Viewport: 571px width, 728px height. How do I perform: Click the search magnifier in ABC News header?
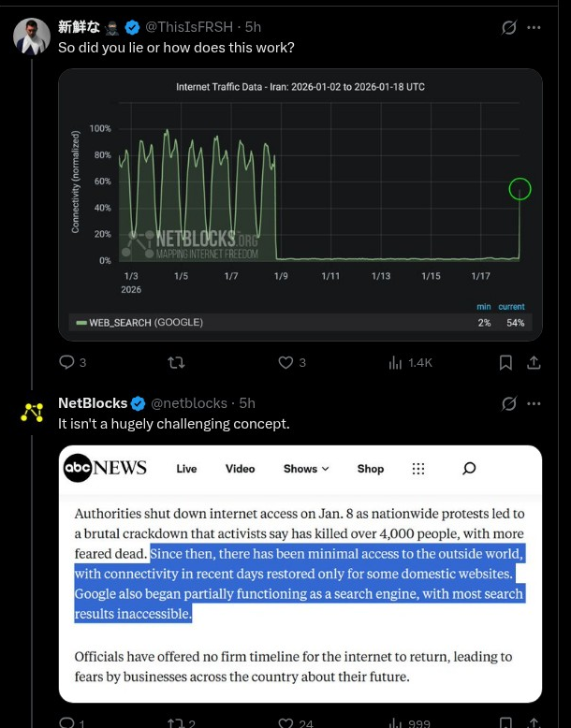[x=469, y=468]
